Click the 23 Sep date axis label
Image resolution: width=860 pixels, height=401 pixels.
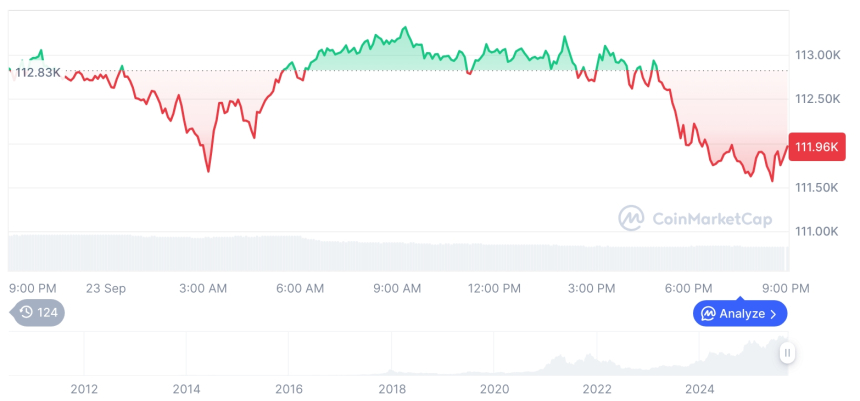point(105,288)
